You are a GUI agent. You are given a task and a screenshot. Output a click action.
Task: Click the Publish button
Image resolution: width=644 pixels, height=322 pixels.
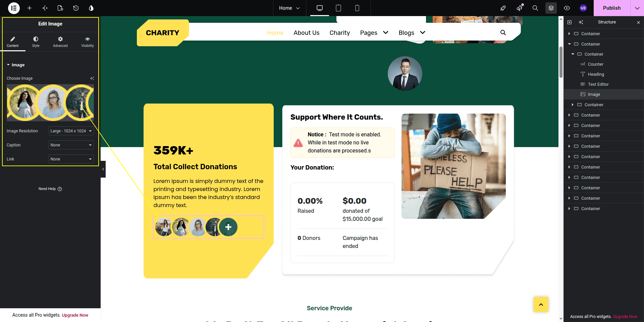point(612,8)
